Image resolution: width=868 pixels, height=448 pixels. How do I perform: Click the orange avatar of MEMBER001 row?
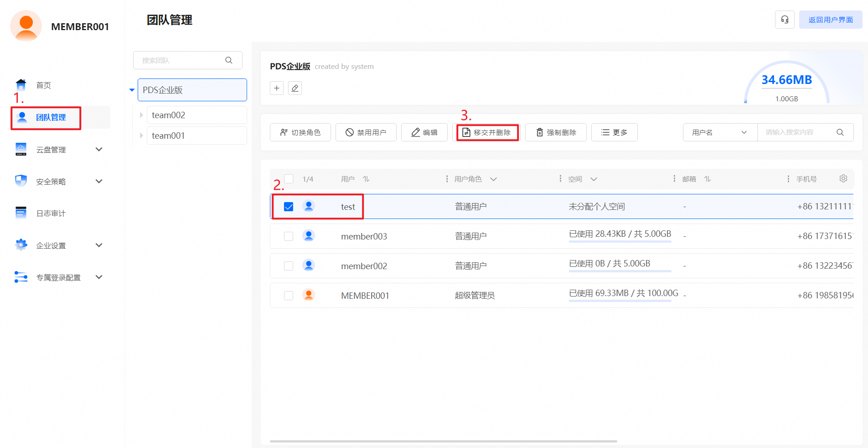coord(309,295)
